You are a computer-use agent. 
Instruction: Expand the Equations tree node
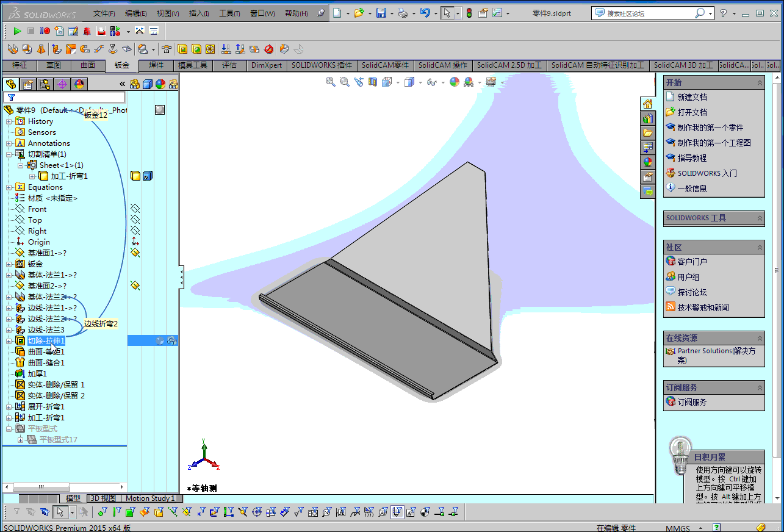pyautogui.click(x=9, y=187)
